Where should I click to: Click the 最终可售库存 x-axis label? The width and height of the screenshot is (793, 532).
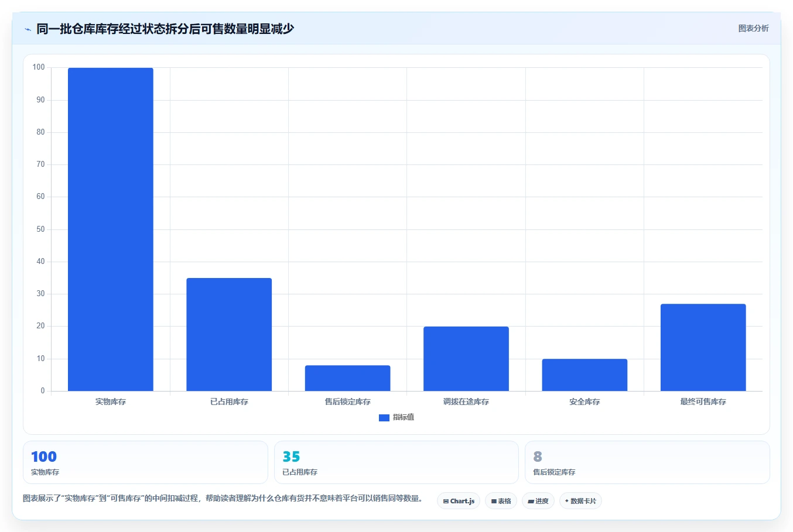tap(703, 402)
